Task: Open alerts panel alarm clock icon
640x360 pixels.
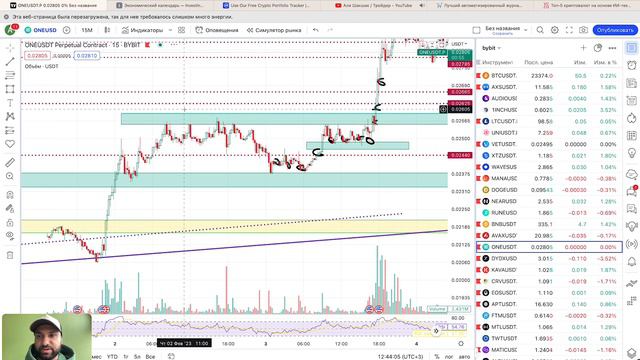Action: (631, 65)
